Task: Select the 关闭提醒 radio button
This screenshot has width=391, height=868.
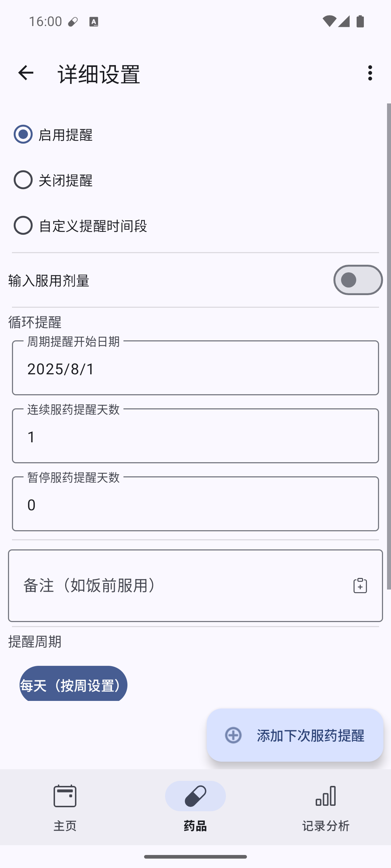Action: (23, 180)
